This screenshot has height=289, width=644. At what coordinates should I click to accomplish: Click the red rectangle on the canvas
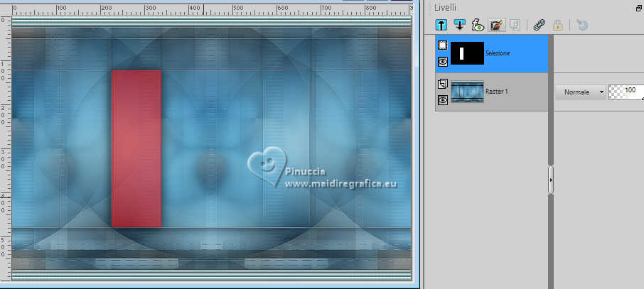[136, 148]
